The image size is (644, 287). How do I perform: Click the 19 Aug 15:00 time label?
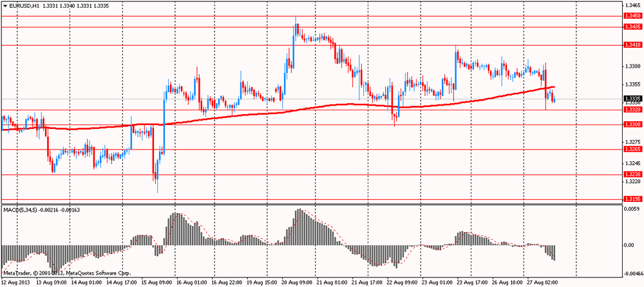pos(262,282)
